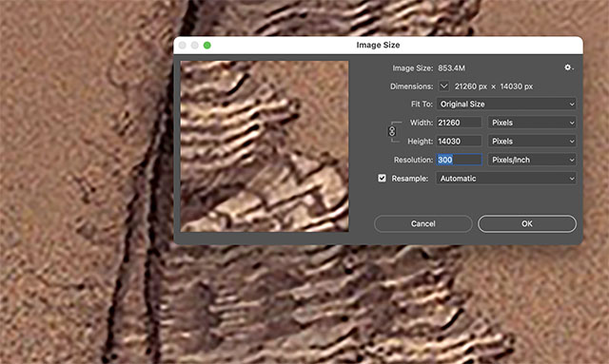
Task: Open the Resample Automatic method dropdown
Action: [x=506, y=179]
